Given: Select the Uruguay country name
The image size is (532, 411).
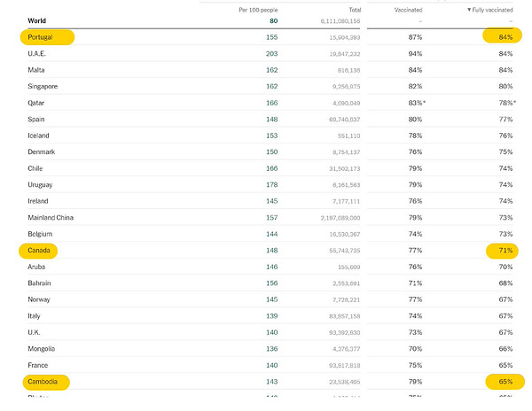Looking at the screenshot, I should tap(40, 184).
